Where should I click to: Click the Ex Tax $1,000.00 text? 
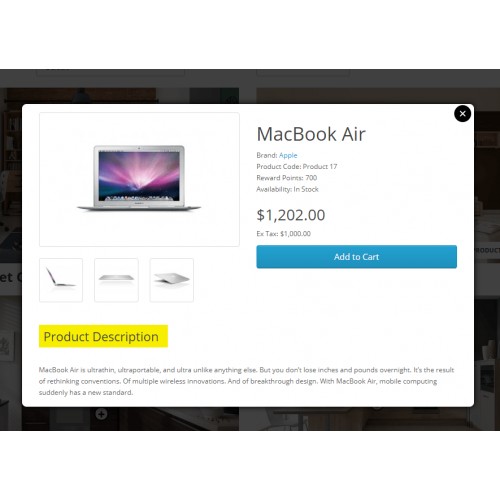click(284, 234)
